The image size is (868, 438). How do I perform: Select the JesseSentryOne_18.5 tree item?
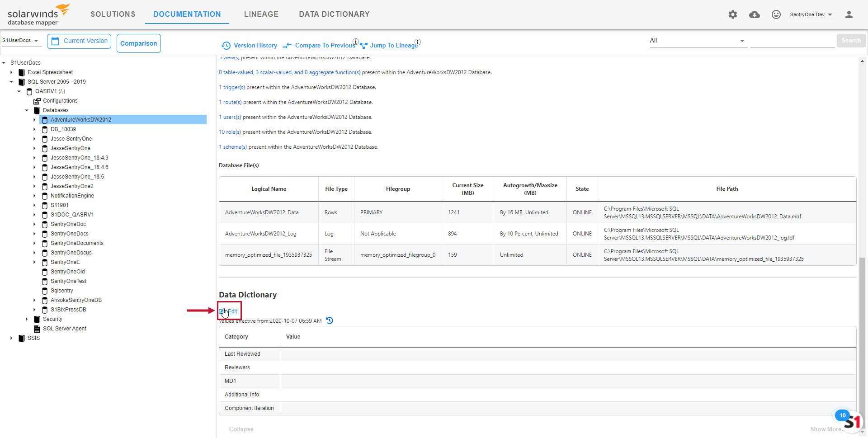[77, 177]
